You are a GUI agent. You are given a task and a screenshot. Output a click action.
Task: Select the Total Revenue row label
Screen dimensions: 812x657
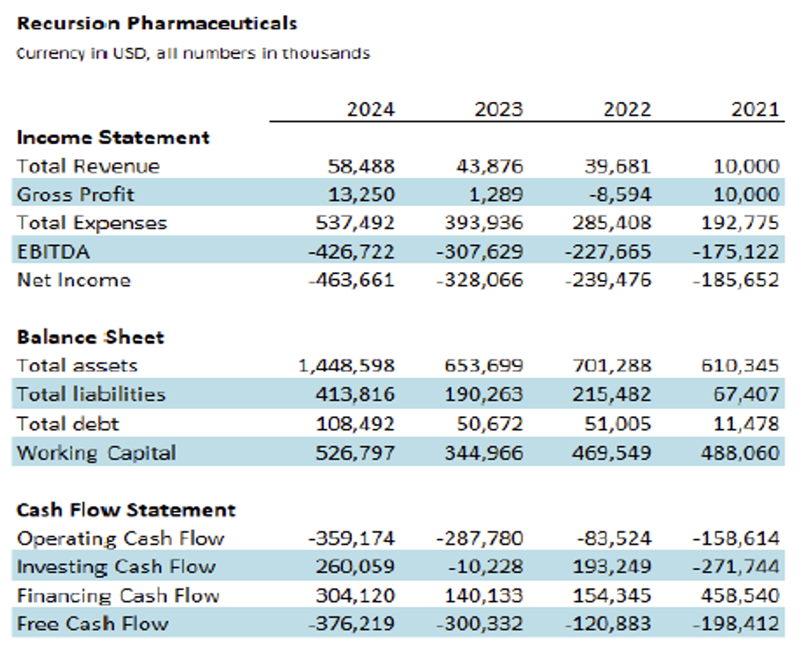coord(88,166)
